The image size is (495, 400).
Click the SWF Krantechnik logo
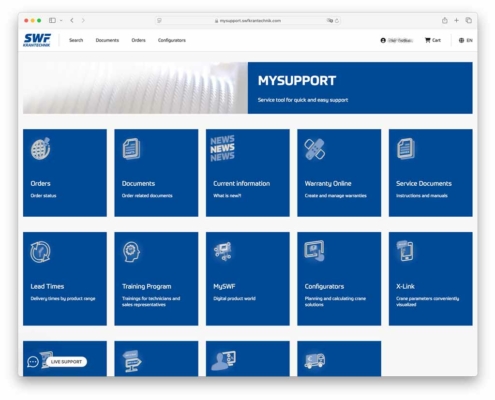(37, 40)
